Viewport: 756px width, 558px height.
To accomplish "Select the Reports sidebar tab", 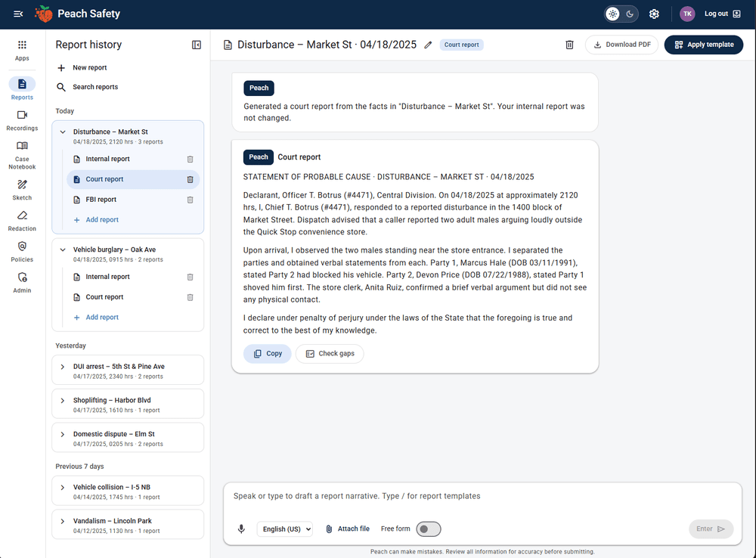I will [x=22, y=88].
